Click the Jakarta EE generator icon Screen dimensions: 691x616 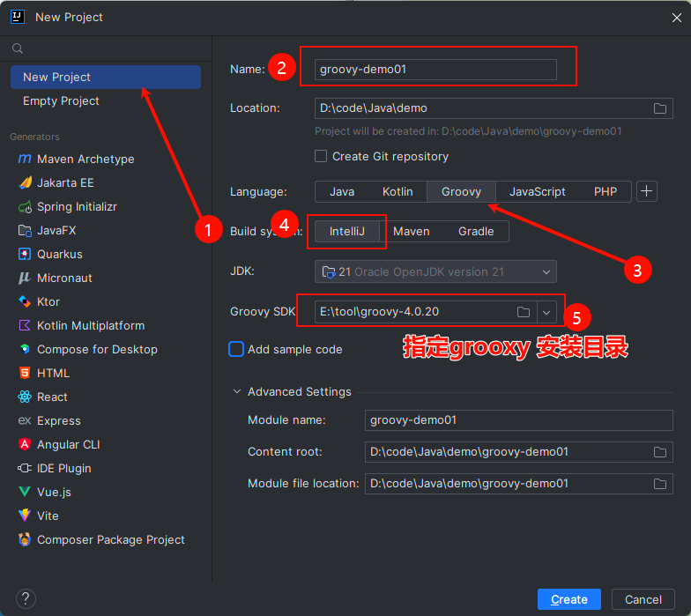(x=25, y=182)
